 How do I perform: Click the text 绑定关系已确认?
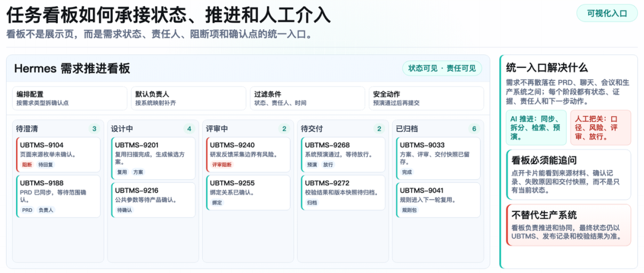231,193
